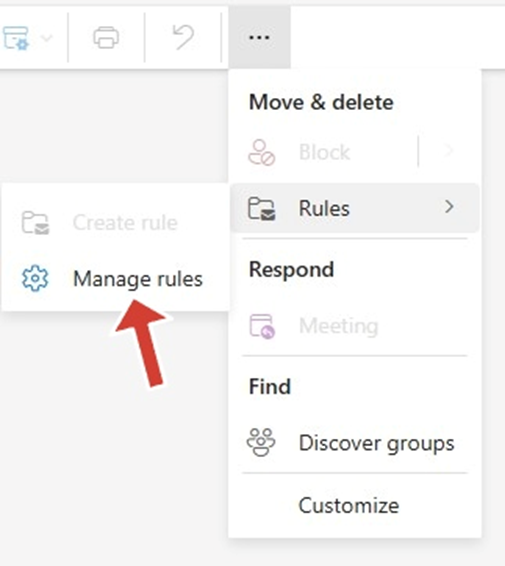Select the Block option
This screenshot has height=566, width=505.
click(324, 152)
